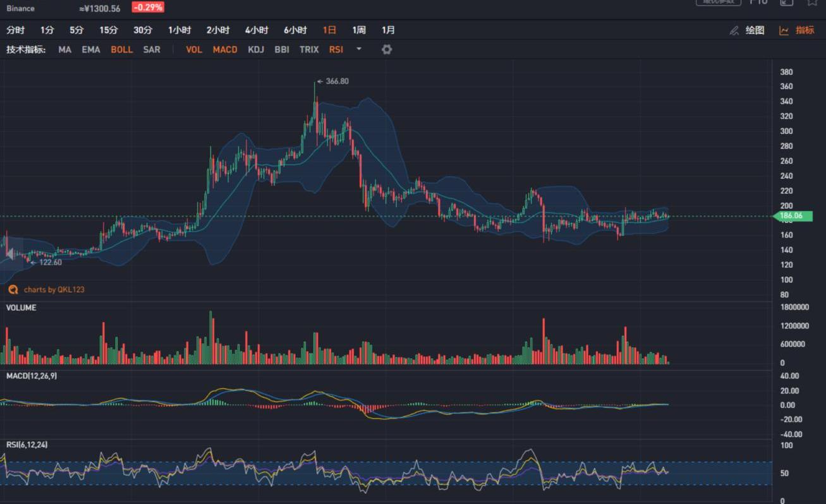Enable the KDJ indicator
Viewport: 826px width, 504px height.
click(256, 49)
